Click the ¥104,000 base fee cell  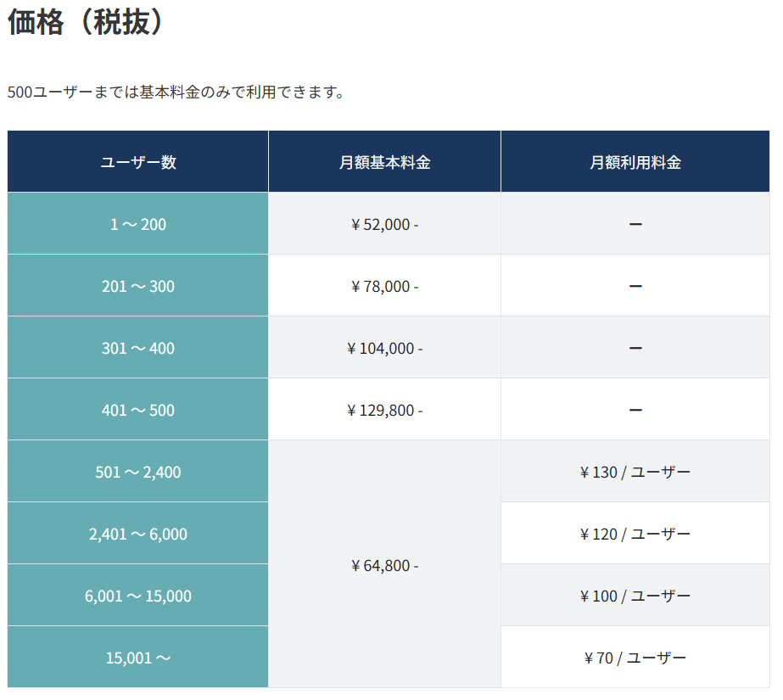click(x=384, y=349)
